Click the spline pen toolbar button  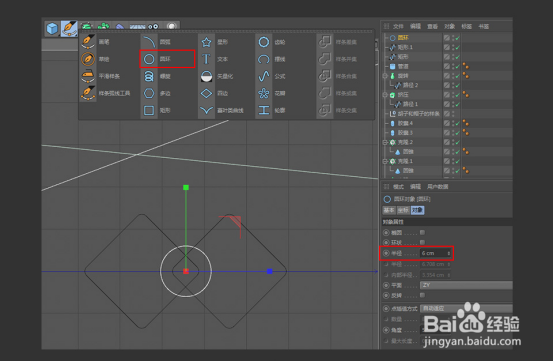(69, 29)
